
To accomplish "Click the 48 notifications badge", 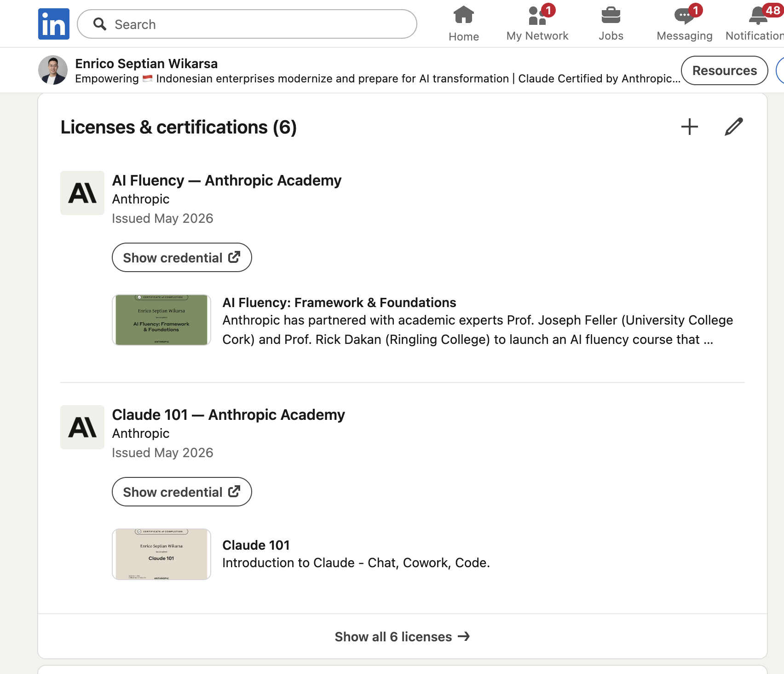I will pyautogui.click(x=772, y=10).
